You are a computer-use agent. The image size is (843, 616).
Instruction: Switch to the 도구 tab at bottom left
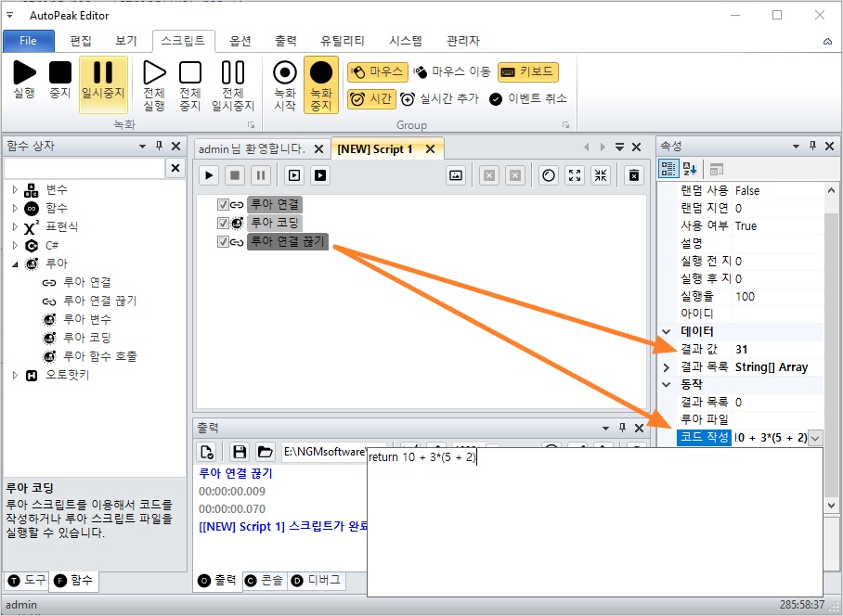click(28, 581)
